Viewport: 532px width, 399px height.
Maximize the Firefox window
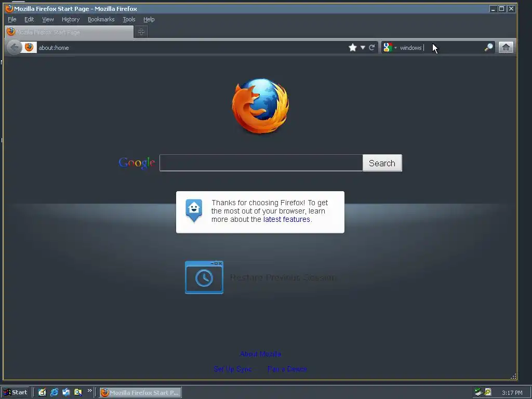click(x=501, y=9)
